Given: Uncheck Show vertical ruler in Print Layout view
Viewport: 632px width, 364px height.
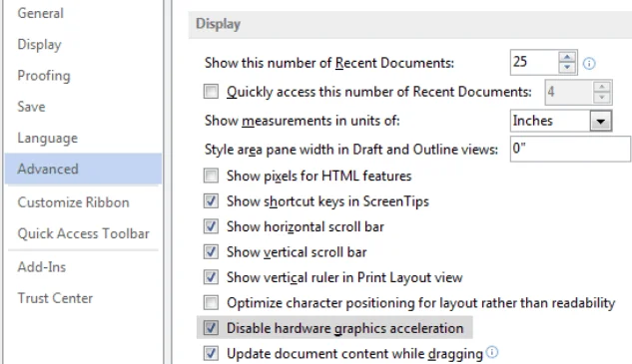Looking at the screenshot, I should 211,277.
